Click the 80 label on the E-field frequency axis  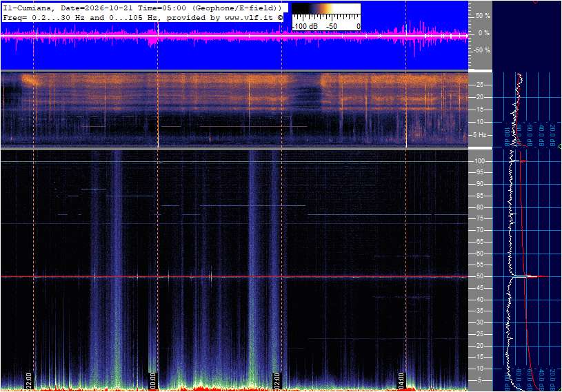click(x=480, y=207)
